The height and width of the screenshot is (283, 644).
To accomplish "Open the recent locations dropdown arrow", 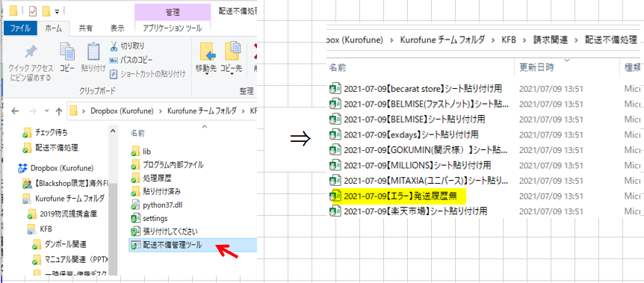I will coord(46,111).
